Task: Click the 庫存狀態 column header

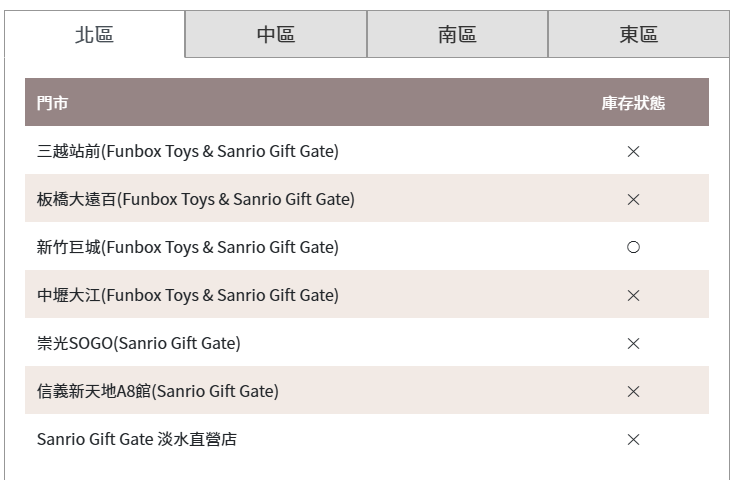Action: pyautogui.click(x=633, y=103)
